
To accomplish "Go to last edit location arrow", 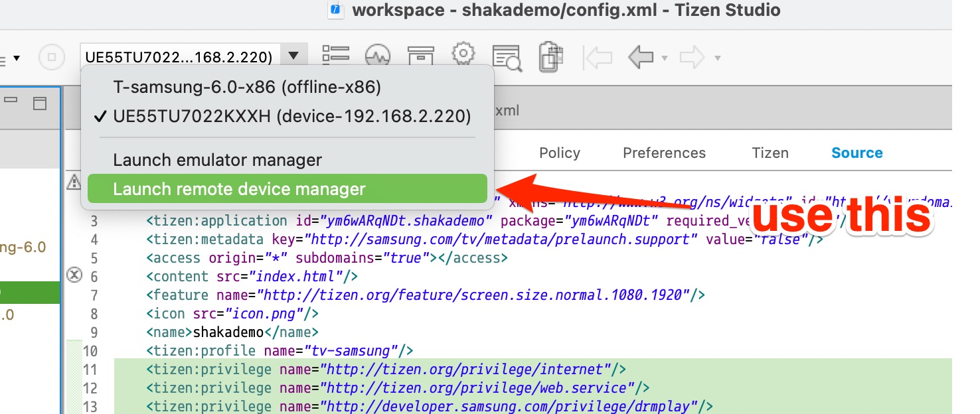I will tap(598, 58).
